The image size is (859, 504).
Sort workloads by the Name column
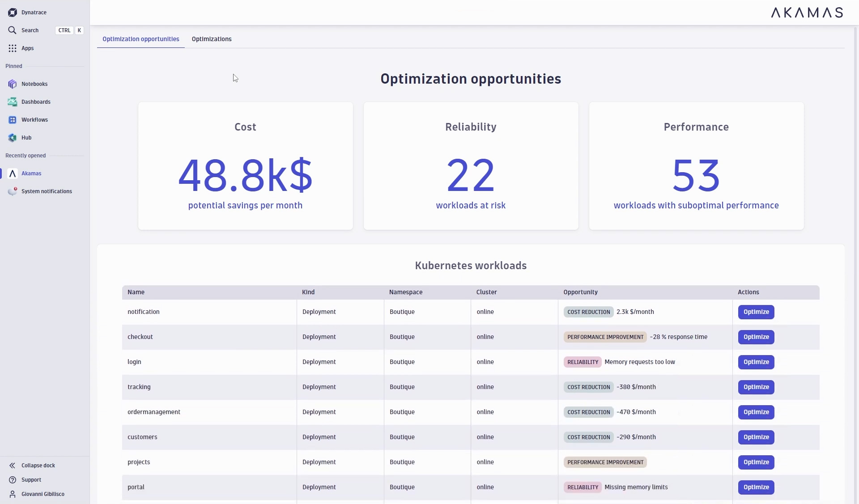pos(136,292)
